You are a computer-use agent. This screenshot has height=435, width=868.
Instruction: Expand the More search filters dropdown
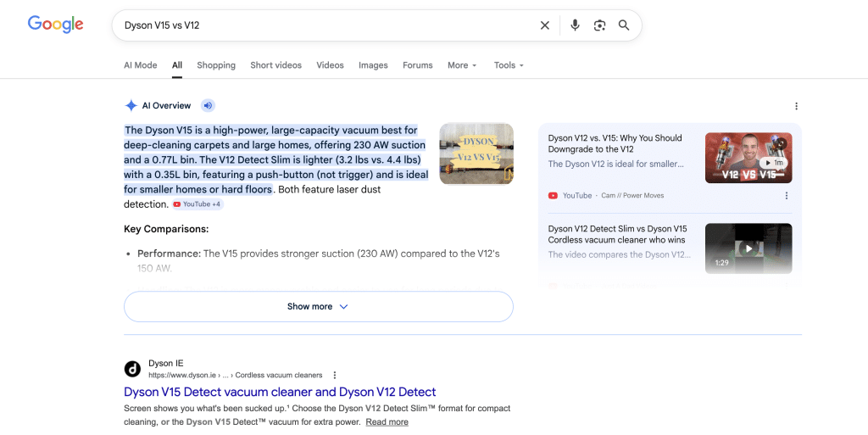pos(462,65)
